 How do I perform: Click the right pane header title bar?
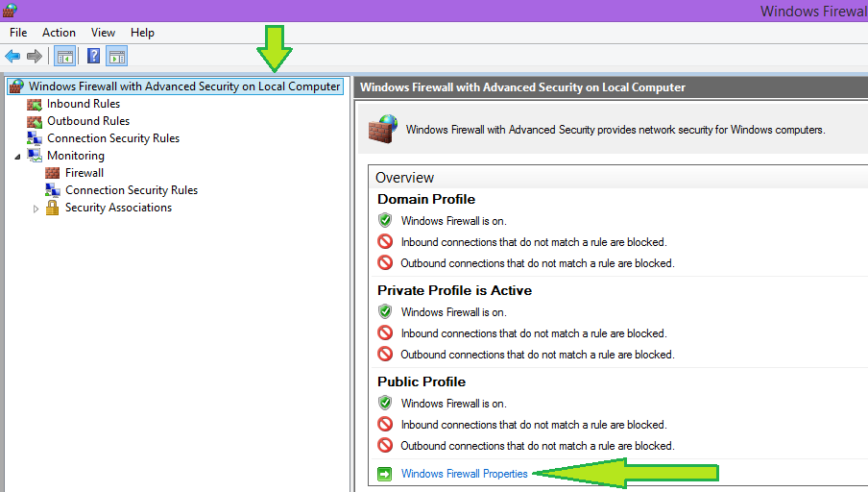point(611,87)
